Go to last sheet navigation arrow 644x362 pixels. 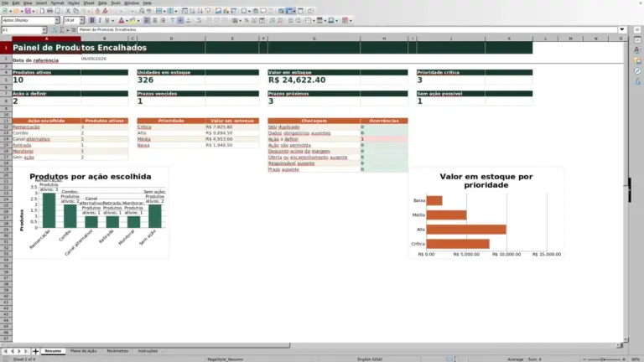coord(26,351)
